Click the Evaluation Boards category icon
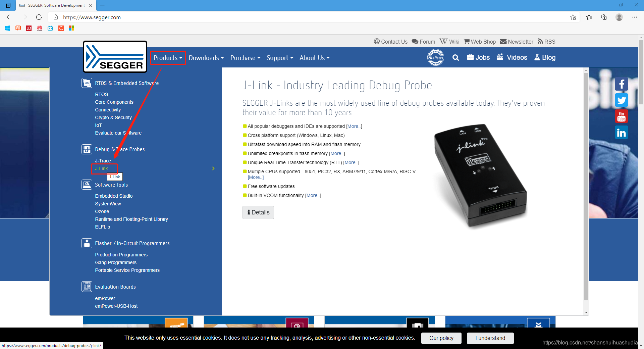The width and height of the screenshot is (644, 349). coord(87,287)
